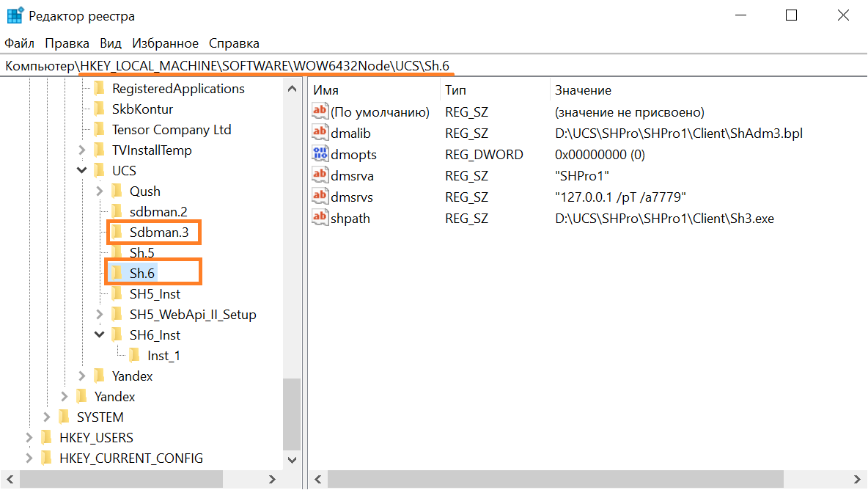Select the Sh.5 registry key
The image size is (868, 490).
(141, 253)
